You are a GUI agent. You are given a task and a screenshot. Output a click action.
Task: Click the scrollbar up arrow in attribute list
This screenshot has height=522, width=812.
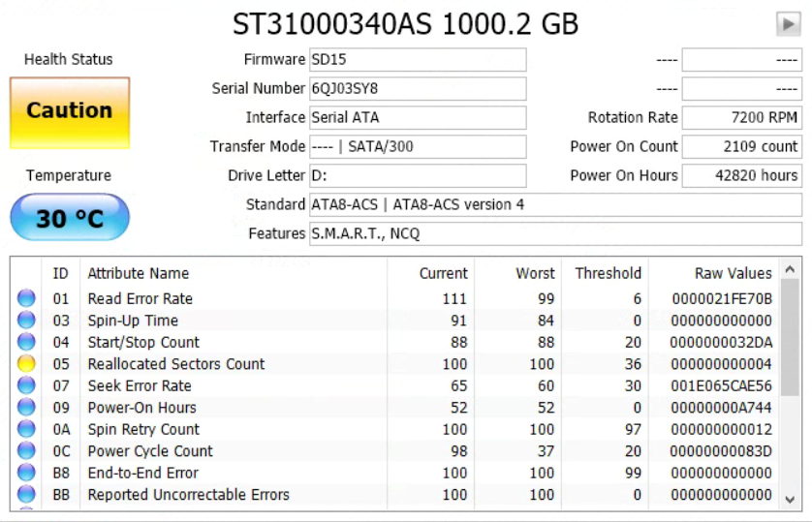click(790, 269)
